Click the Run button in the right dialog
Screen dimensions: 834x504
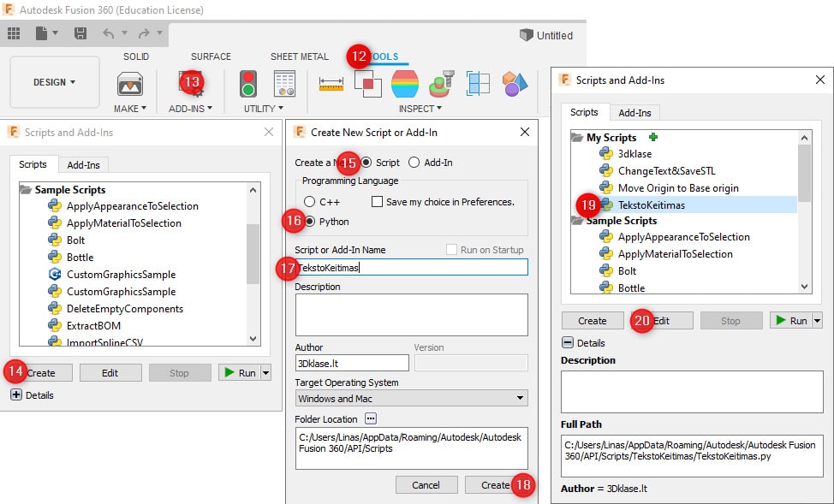791,321
